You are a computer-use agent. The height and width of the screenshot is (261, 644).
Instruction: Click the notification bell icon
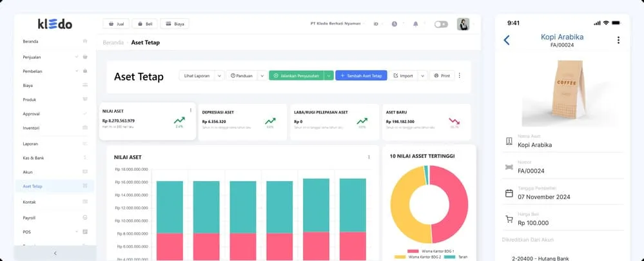pyautogui.click(x=416, y=24)
